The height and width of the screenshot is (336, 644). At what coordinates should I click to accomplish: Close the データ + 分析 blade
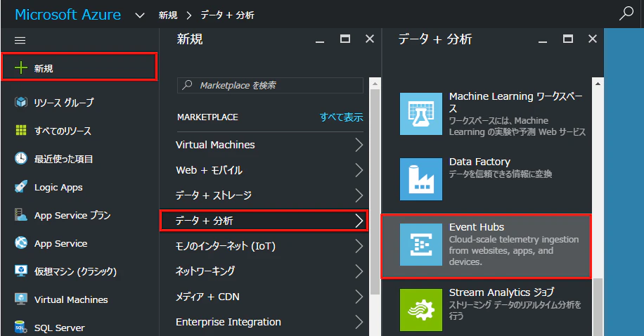tap(592, 39)
